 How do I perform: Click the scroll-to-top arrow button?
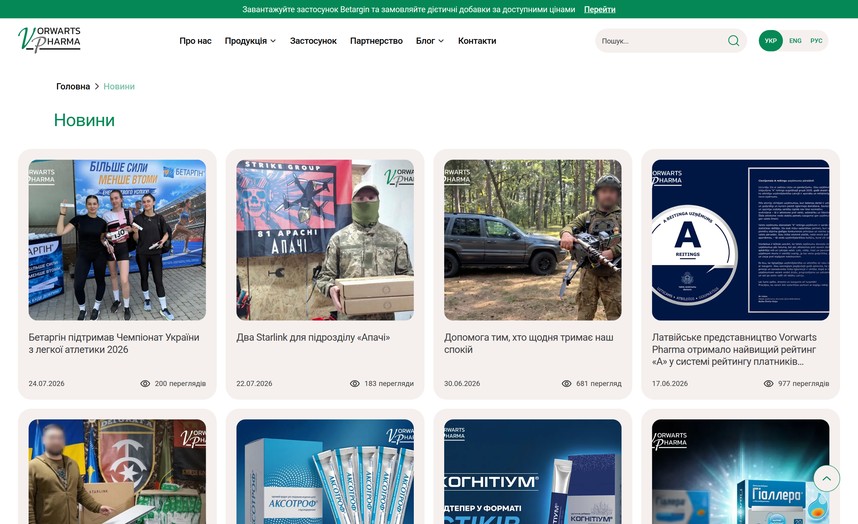[x=826, y=479]
